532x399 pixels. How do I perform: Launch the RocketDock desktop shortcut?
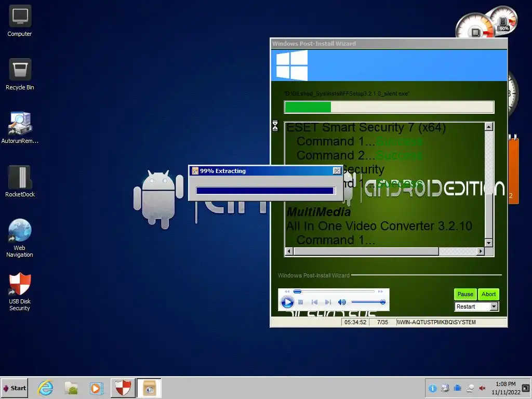[x=20, y=181]
